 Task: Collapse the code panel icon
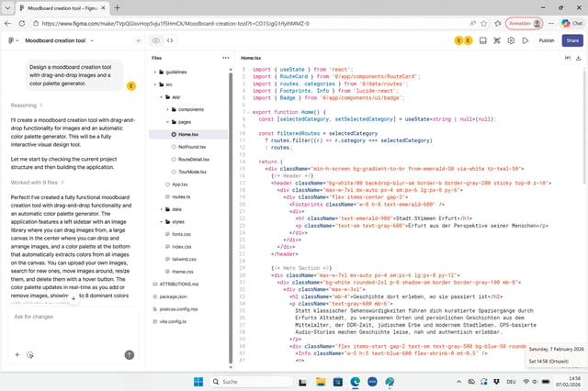point(568,58)
